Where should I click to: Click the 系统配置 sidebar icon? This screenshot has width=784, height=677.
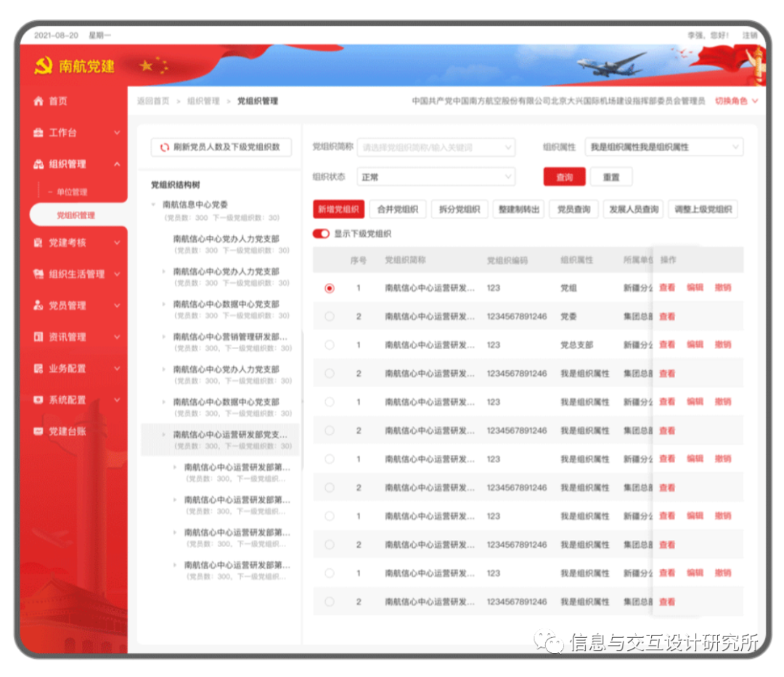pos(38,400)
